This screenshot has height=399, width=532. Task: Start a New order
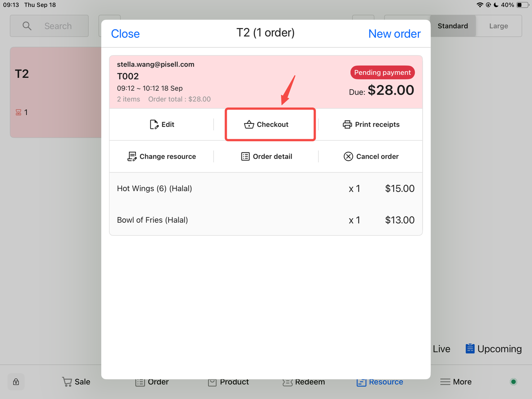pos(394,34)
